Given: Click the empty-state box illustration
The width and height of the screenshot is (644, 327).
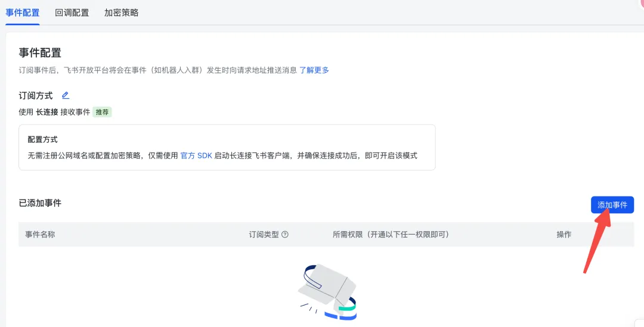Looking at the screenshot, I should point(328,292).
